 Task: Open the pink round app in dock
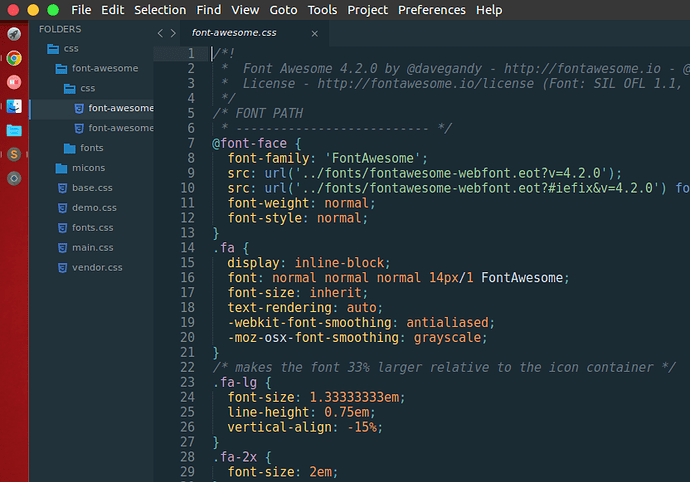coord(14,82)
